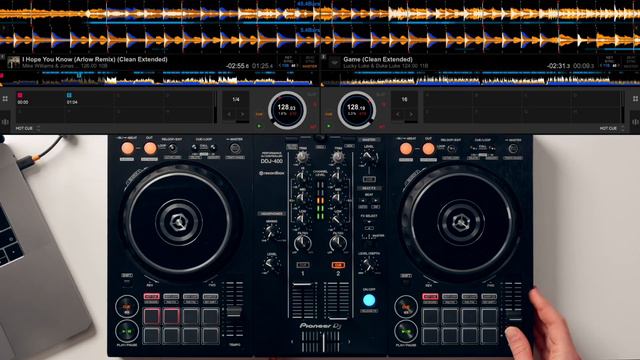
Task: Click the channel 2 FILTER knob
Action: coord(338,244)
